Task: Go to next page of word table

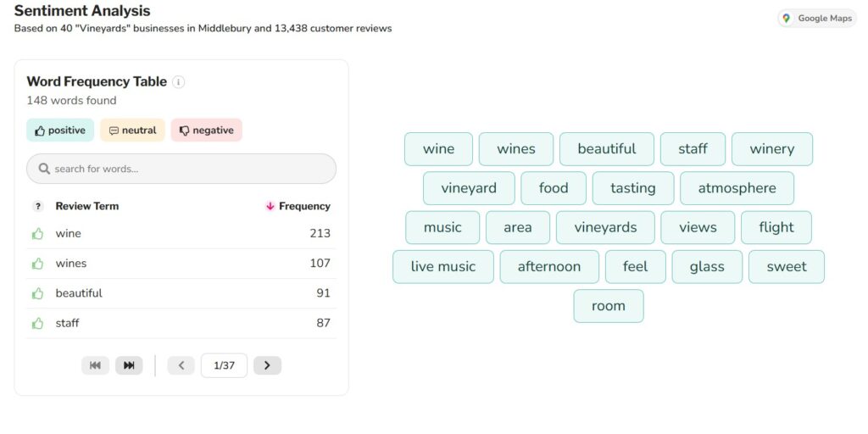Action: pos(267,365)
